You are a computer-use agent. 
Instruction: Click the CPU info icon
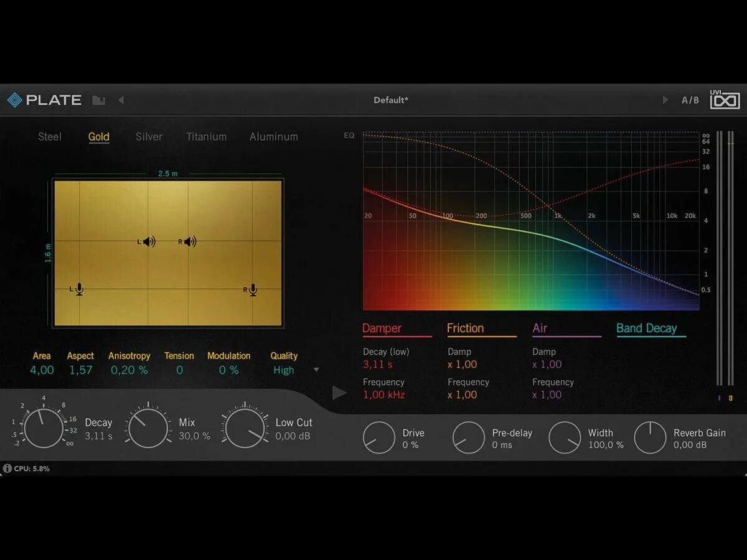(7, 468)
